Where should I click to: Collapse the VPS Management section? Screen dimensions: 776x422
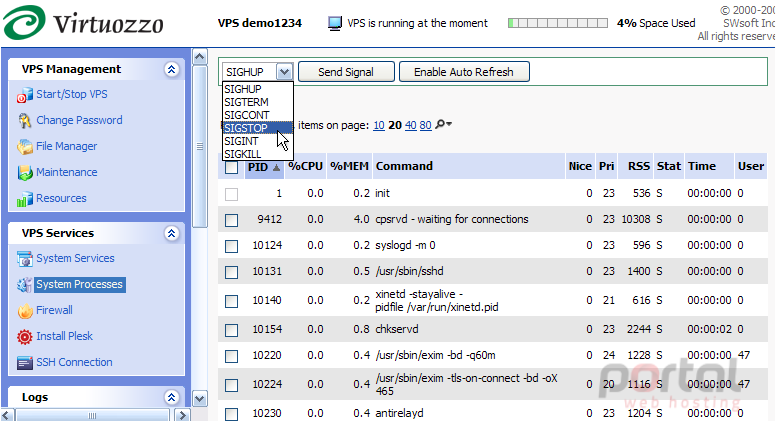point(172,69)
